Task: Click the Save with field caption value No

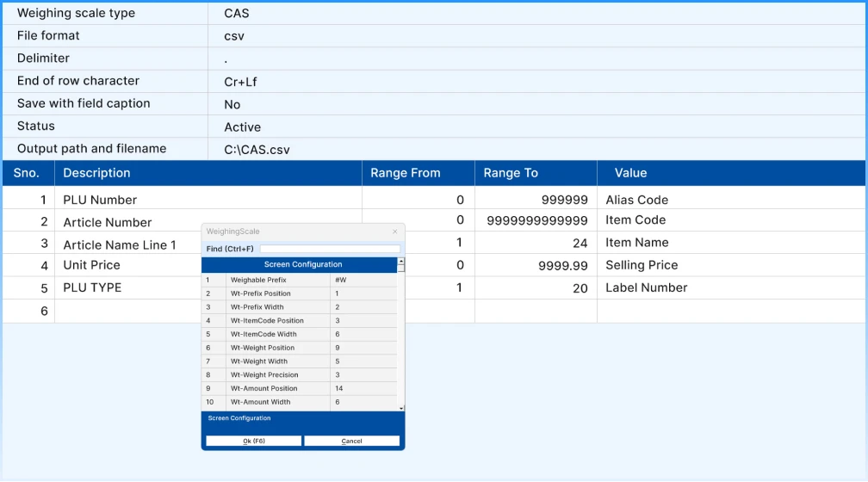Action: click(232, 105)
